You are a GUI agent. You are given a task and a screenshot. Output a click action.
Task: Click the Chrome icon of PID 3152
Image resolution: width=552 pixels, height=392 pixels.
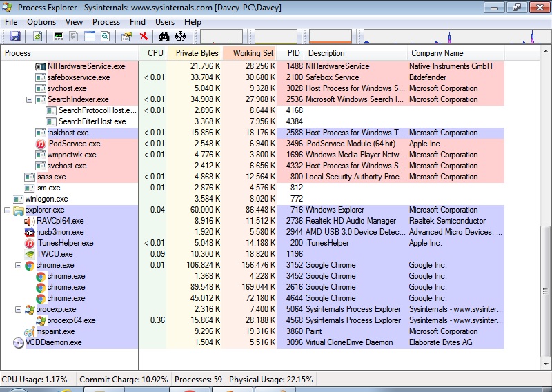tap(30, 265)
